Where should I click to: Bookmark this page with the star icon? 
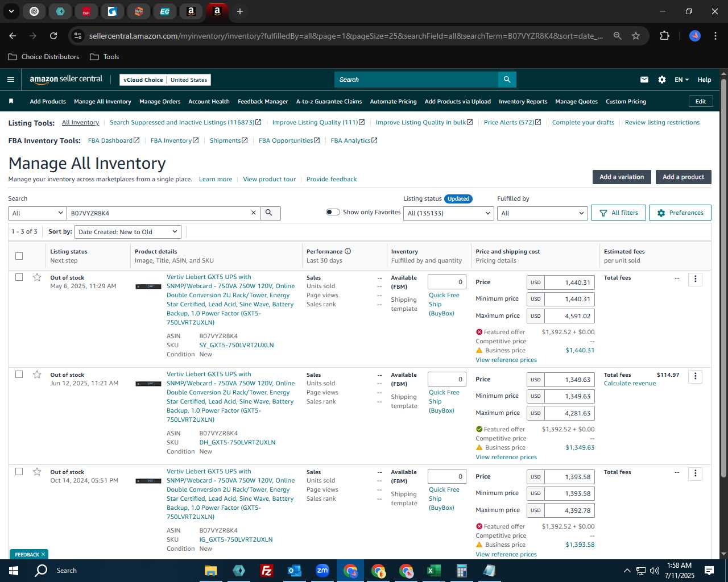point(636,36)
